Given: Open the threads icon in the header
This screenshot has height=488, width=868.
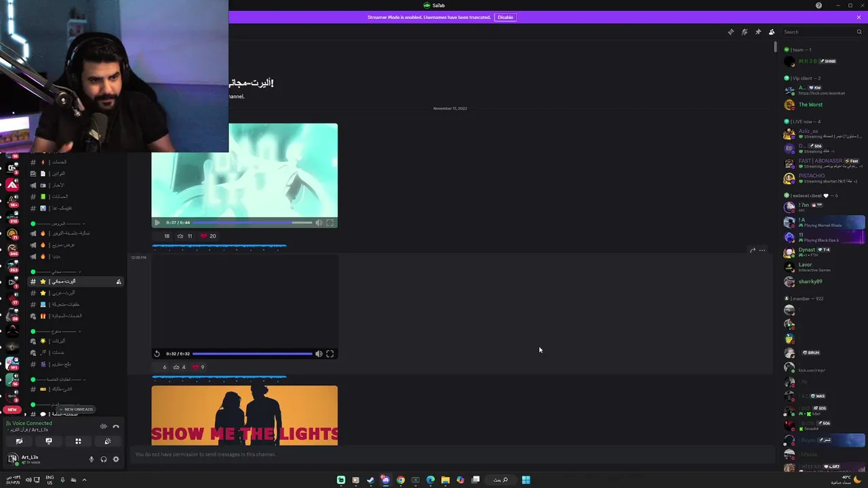Looking at the screenshot, I should [731, 32].
